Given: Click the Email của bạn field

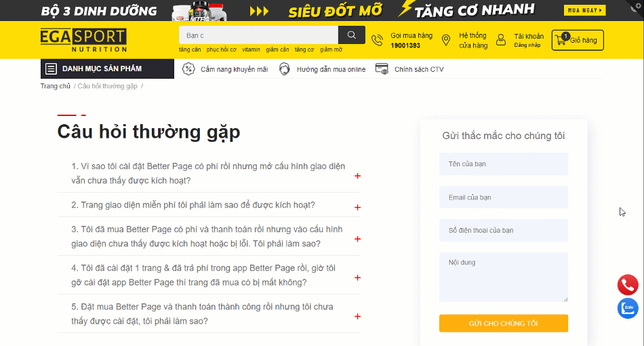Looking at the screenshot, I should 503,197.
